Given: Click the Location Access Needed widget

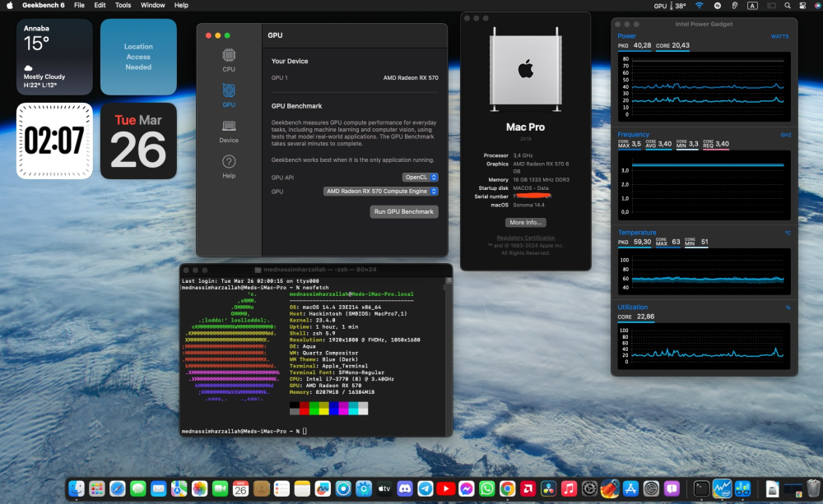Looking at the screenshot, I should [x=138, y=57].
